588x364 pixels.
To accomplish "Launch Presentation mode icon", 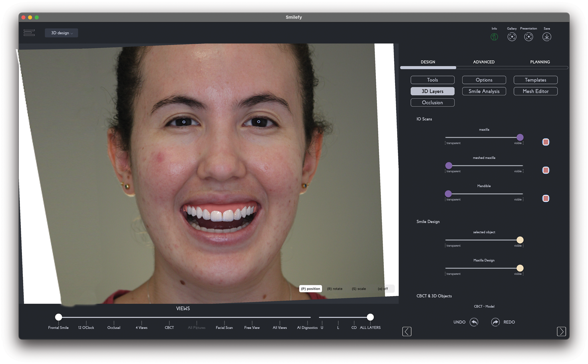I will tap(528, 37).
